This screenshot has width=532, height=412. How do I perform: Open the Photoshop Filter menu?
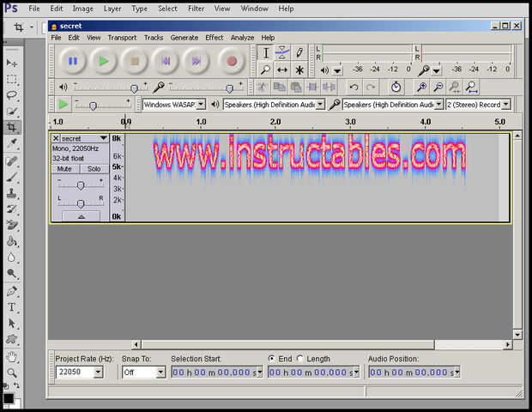(x=196, y=9)
